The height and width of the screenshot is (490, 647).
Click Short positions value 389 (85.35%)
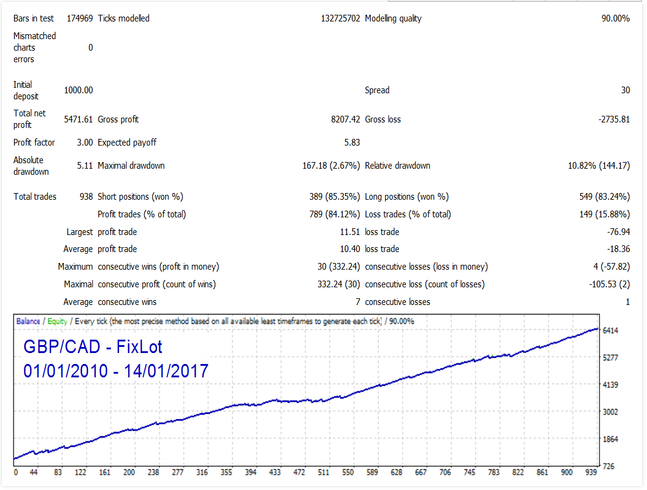(335, 196)
